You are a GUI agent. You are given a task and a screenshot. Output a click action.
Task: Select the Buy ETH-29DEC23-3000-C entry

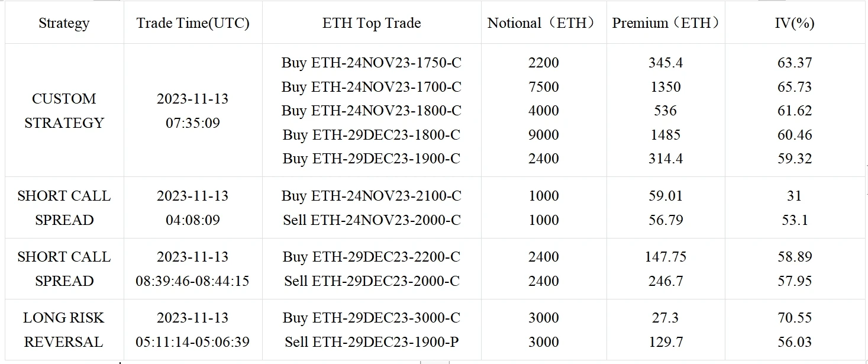(372, 318)
